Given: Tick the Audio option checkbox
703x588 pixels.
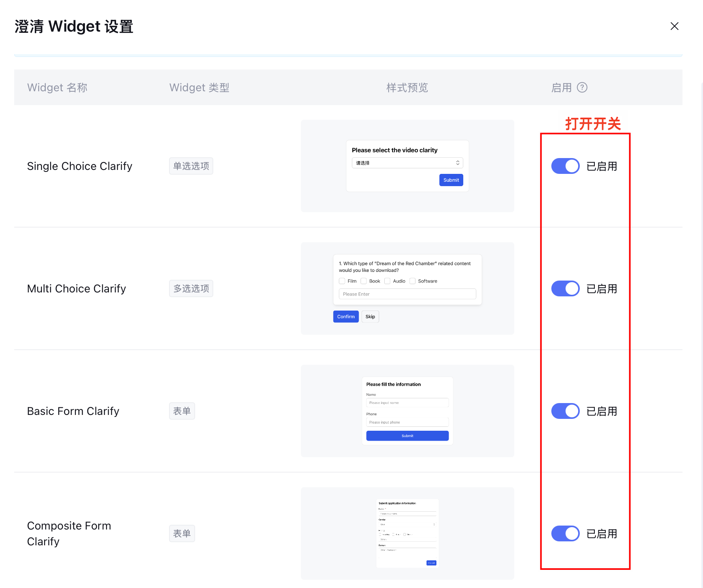Looking at the screenshot, I should coord(387,281).
